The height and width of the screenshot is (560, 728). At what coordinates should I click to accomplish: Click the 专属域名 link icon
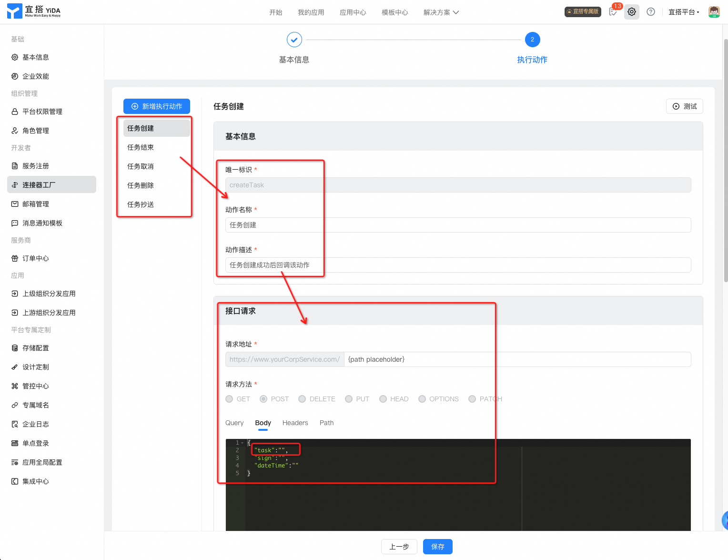pos(15,405)
